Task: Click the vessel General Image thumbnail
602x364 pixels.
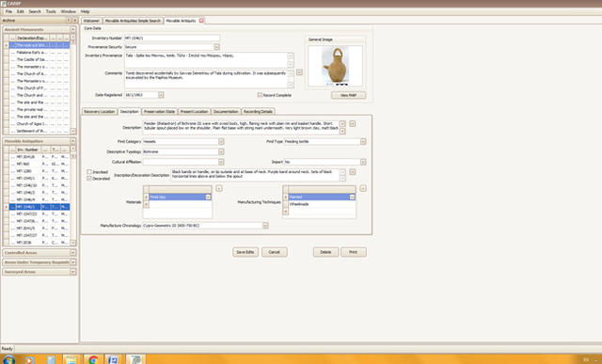Action: click(x=335, y=66)
